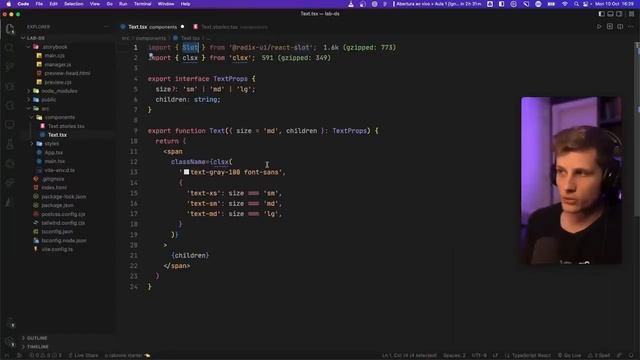This screenshot has width=640, height=360.
Task: Open the Search view in the activity bar
Action: pos(10,48)
